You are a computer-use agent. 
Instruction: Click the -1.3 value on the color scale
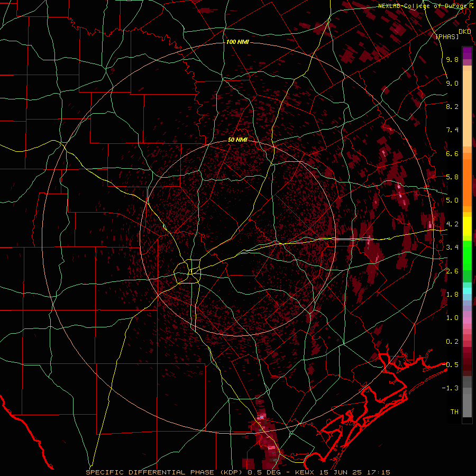coord(450,388)
